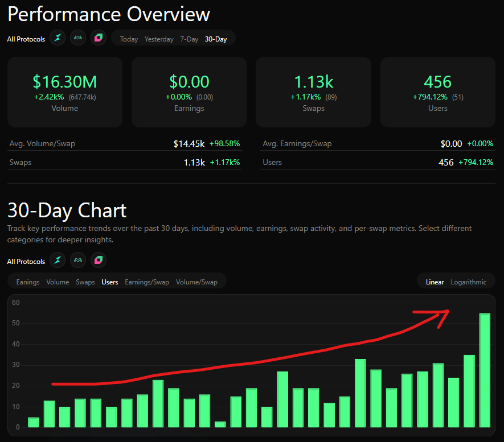
Task: Select the 7-Day period tab
Action: pos(189,39)
